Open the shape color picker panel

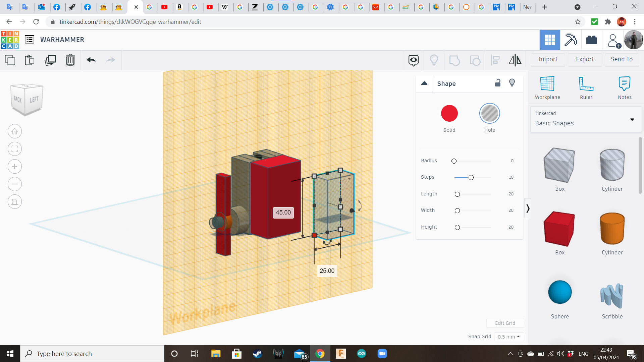[x=449, y=113]
